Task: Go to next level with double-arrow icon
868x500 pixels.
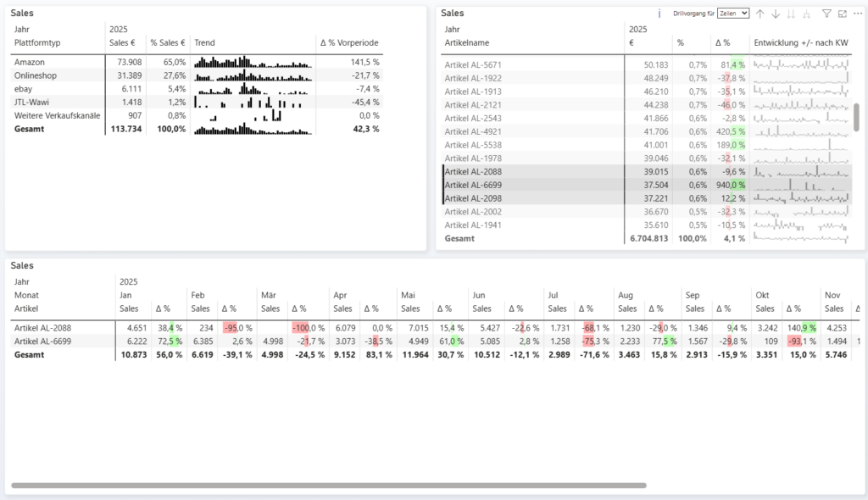Action: [x=791, y=14]
